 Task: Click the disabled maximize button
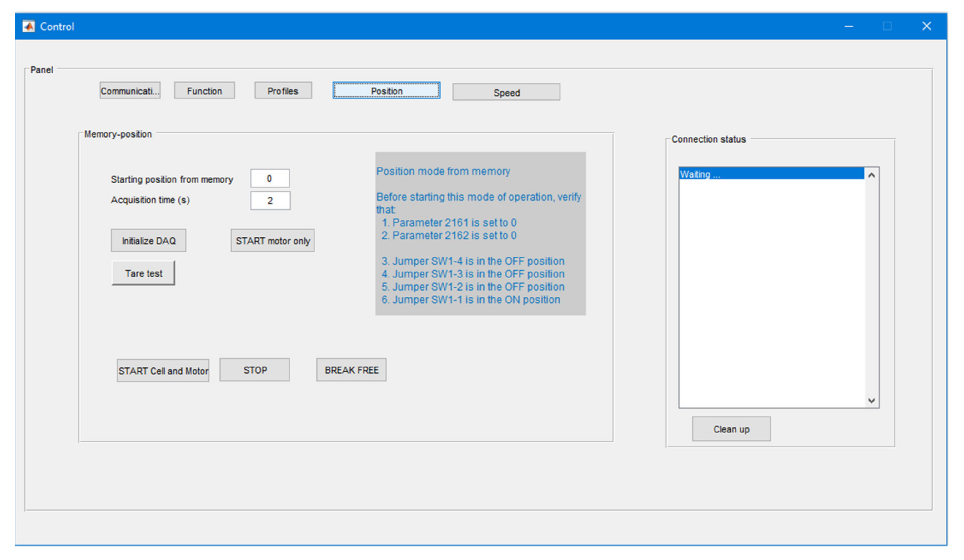pyautogui.click(x=887, y=26)
